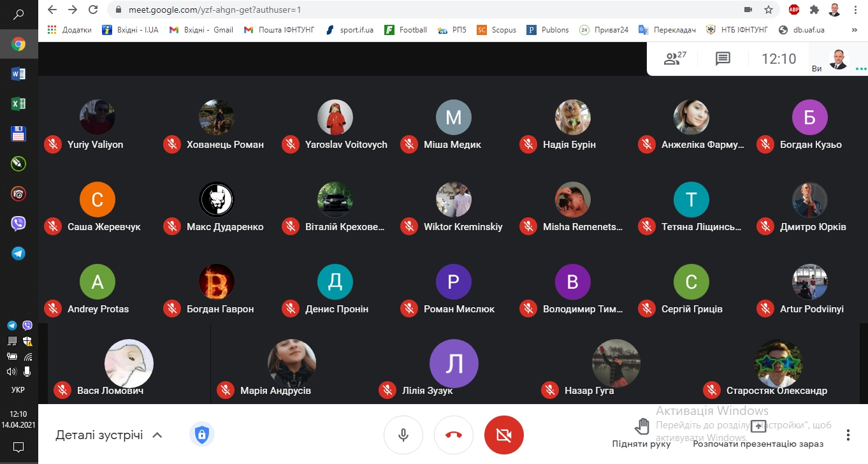
Task: Click the camera indicator in address bar
Action: pos(748,10)
